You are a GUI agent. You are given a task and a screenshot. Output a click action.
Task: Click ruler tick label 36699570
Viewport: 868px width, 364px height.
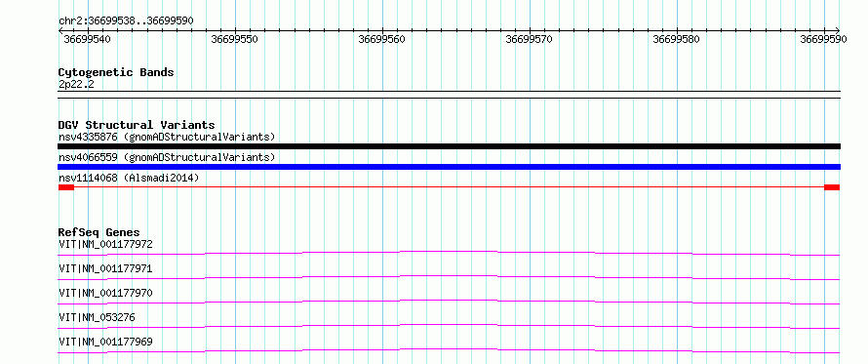(530, 39)
